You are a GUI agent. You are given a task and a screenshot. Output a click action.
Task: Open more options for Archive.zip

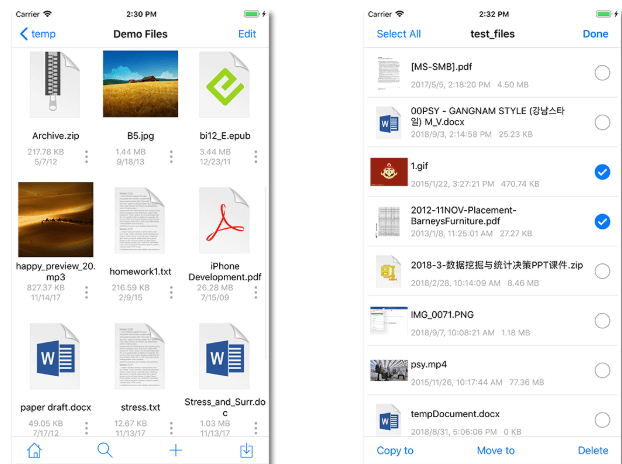click(87, 157)
